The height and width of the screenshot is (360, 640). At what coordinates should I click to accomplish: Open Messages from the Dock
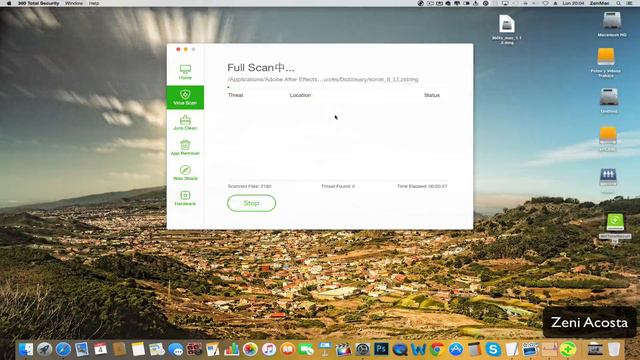pos(176,349)
